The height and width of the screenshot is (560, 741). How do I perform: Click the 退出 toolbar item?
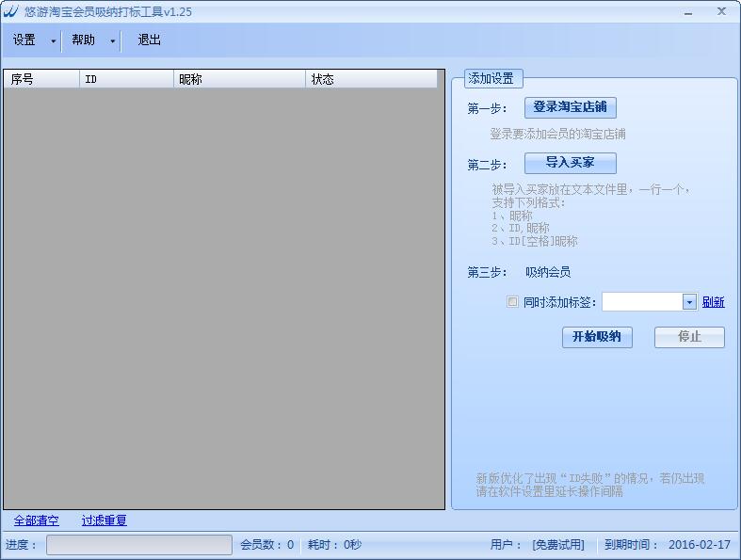(149, 40)
